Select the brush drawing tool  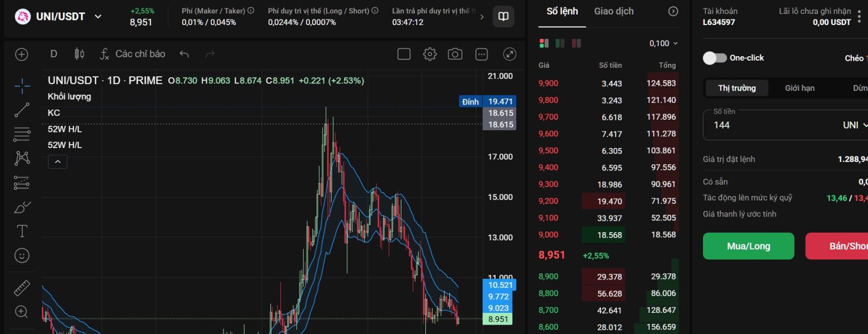pos(22,207)
